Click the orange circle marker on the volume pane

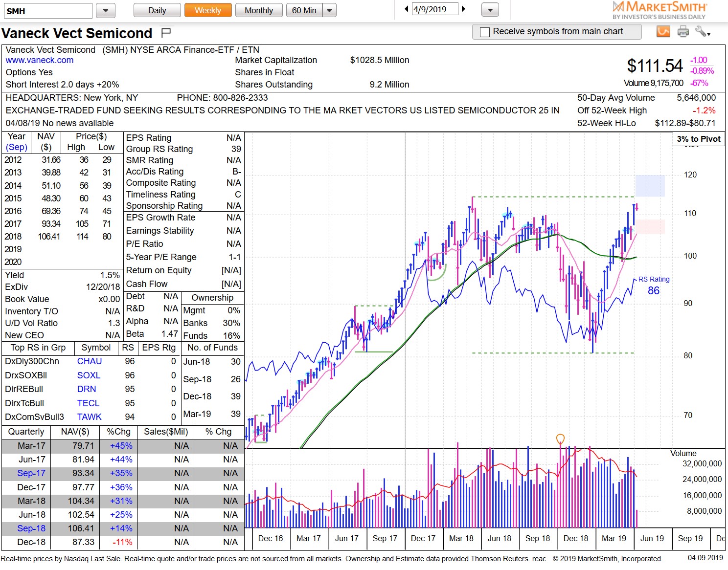pyautogui.click(x=561, y=439)
